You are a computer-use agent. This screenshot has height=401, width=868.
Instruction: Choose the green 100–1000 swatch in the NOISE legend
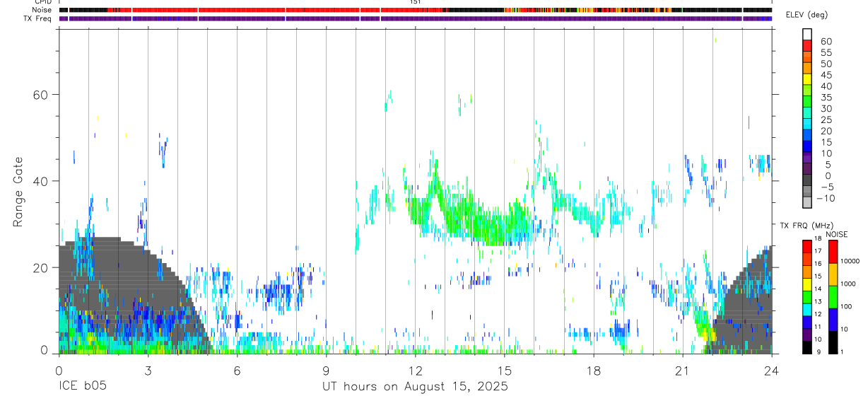click(x=833, y=296)
